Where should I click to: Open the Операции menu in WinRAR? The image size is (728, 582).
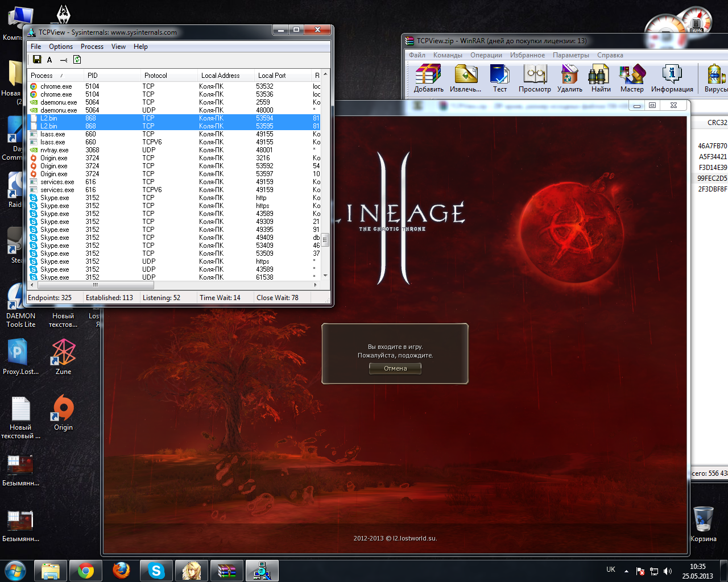pyautogui.click(x=486, y=55)
